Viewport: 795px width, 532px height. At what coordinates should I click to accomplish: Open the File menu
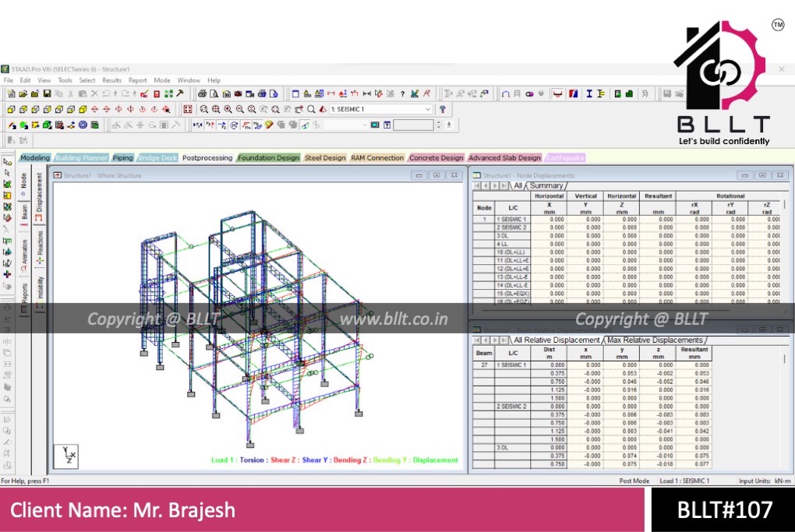(x=9, y=80)
